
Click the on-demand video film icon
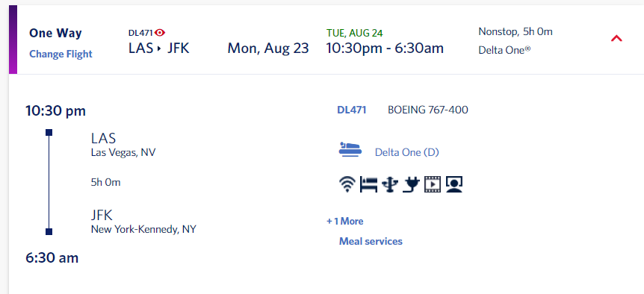[x=433, y=184]
